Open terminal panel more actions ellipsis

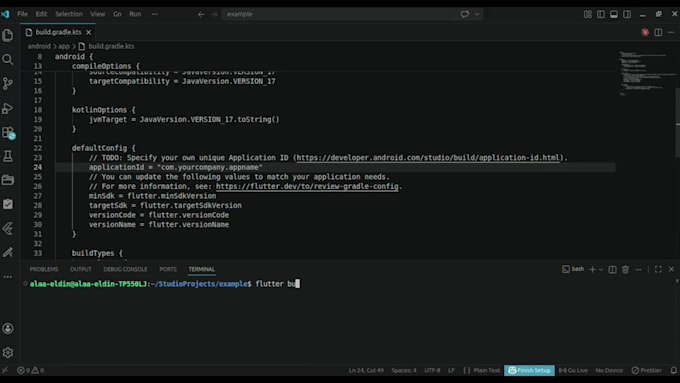[x=638, y=269]
